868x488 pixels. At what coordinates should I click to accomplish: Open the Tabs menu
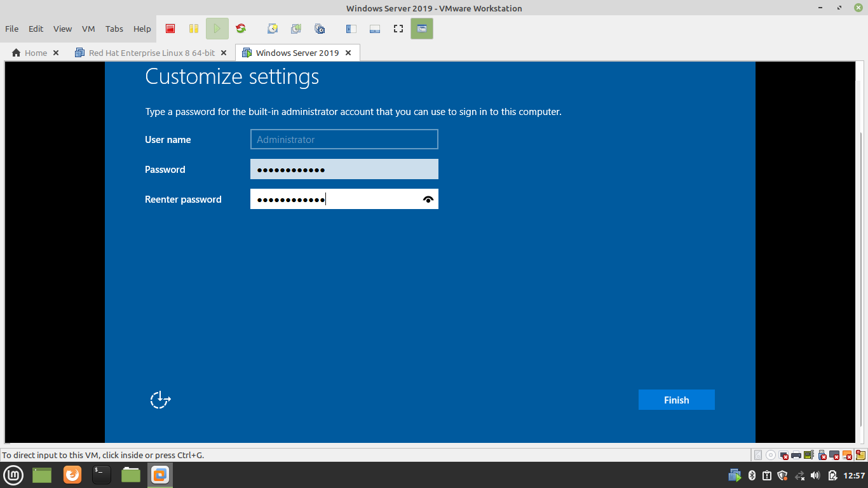pyautogui.click(x=114, y=29)
